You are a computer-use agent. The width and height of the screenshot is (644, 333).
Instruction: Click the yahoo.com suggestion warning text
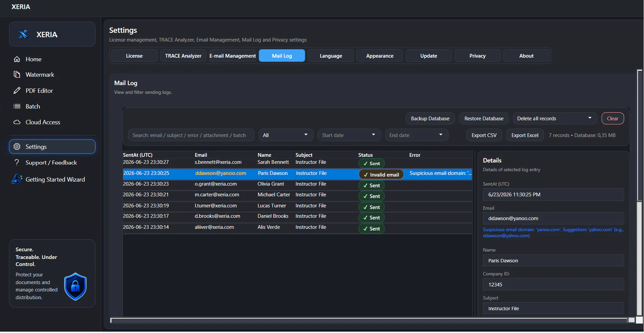coord(553,232)
